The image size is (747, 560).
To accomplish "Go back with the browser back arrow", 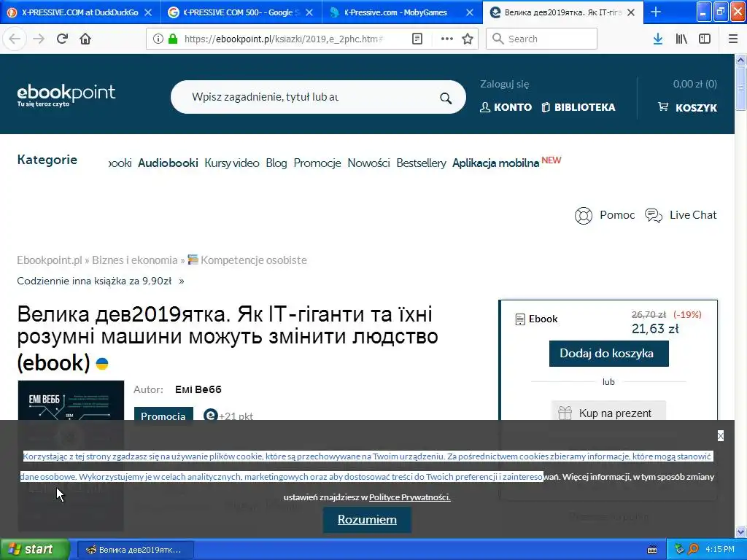I will tap(15, 39).
